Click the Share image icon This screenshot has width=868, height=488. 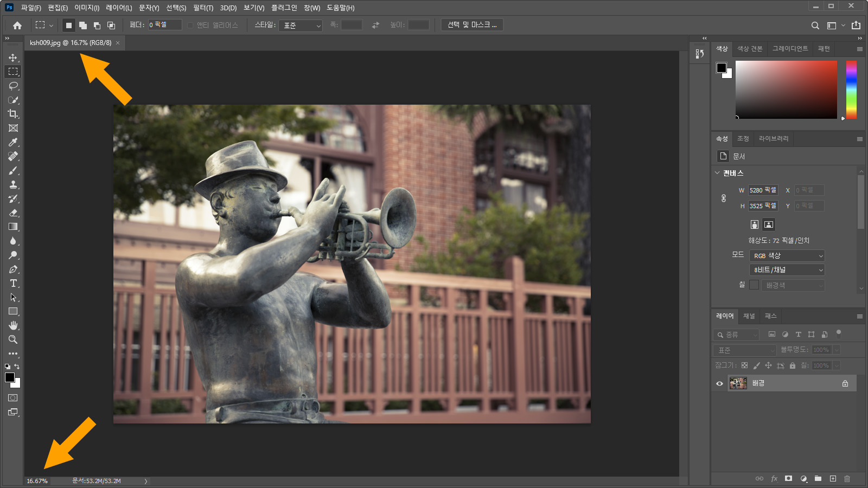click(856, 25)
